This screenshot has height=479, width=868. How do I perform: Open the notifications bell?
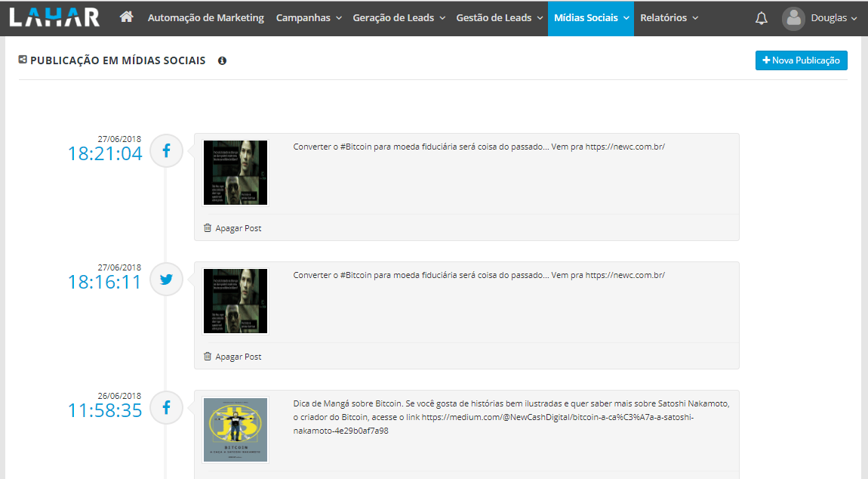tap(762, 16)
